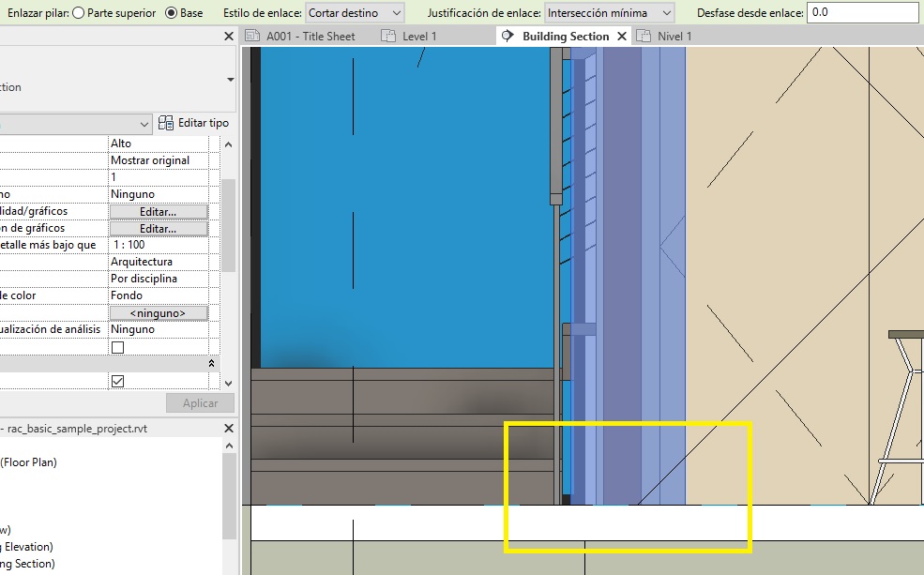The width and height of the screenshot is (924, 575).
Task: Expand the type selector thumbnail dropdown arrow
Action: point(231,81)
